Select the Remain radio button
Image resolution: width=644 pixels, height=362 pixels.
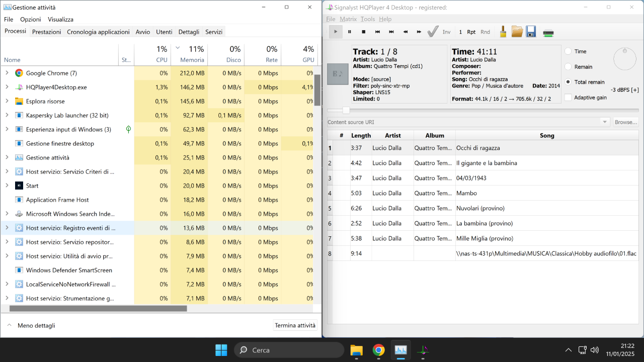[x=568, y=66]
